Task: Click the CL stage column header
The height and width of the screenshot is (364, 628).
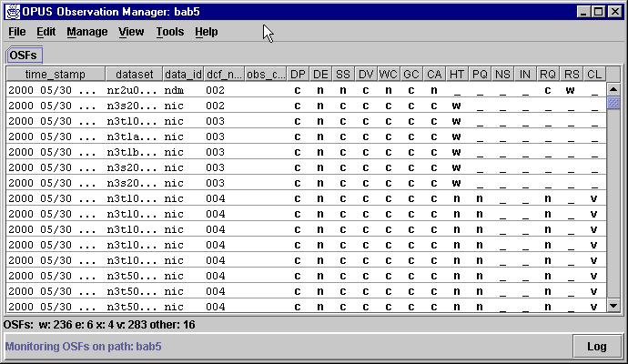Action: point(593,74)
